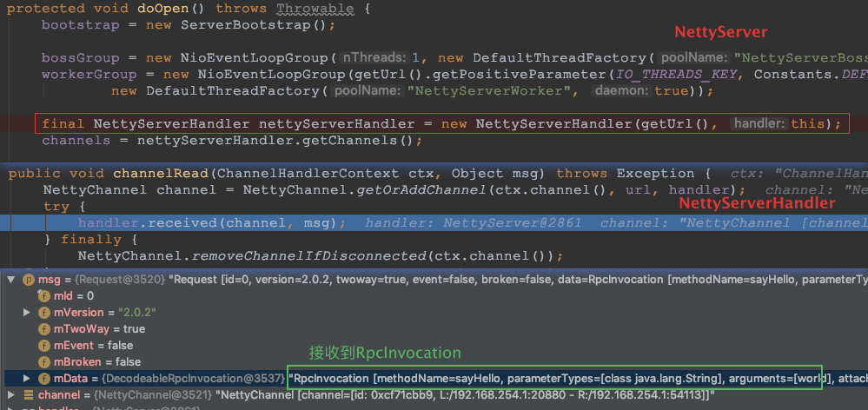Click the getOrAddChannel method call
The height and width of the screenshot is (410, 868).
[423, 189]
